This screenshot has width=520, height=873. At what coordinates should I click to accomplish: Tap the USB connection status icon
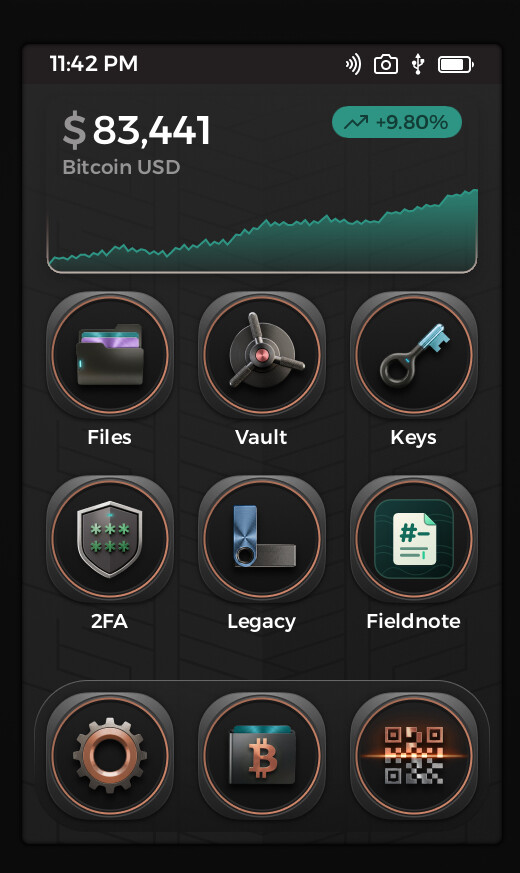coord(418,65)
